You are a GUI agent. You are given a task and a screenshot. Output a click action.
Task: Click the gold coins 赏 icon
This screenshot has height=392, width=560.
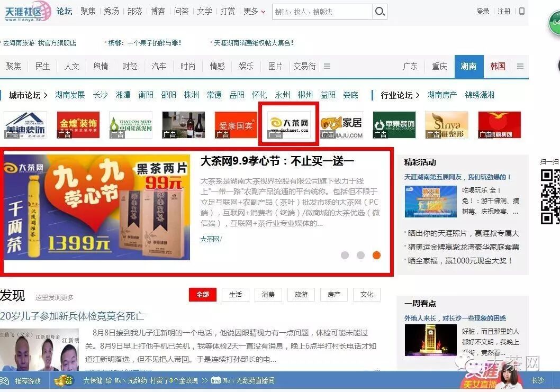64,381
